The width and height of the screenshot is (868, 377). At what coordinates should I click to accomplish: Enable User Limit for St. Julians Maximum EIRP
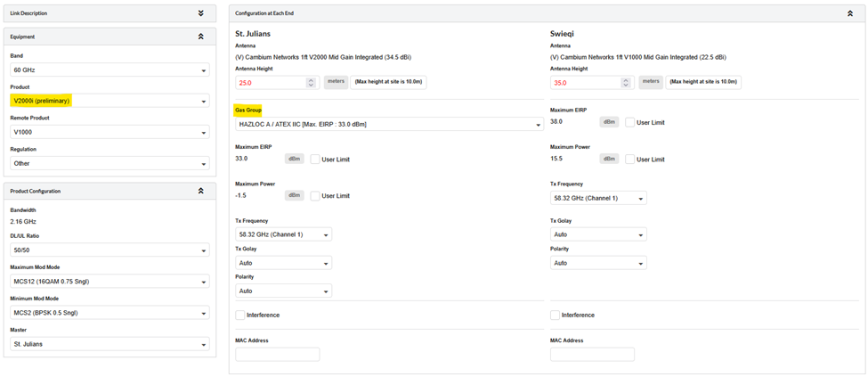315,159
